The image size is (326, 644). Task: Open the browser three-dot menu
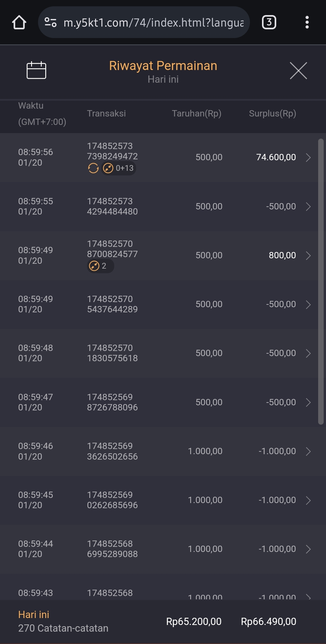[x=307, y=22]
